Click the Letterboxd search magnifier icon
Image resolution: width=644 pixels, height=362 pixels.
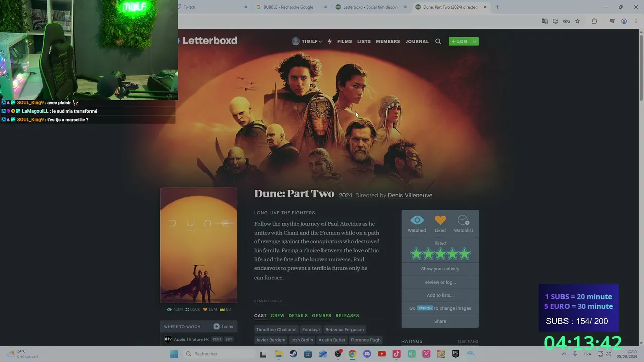coord(438,41)
